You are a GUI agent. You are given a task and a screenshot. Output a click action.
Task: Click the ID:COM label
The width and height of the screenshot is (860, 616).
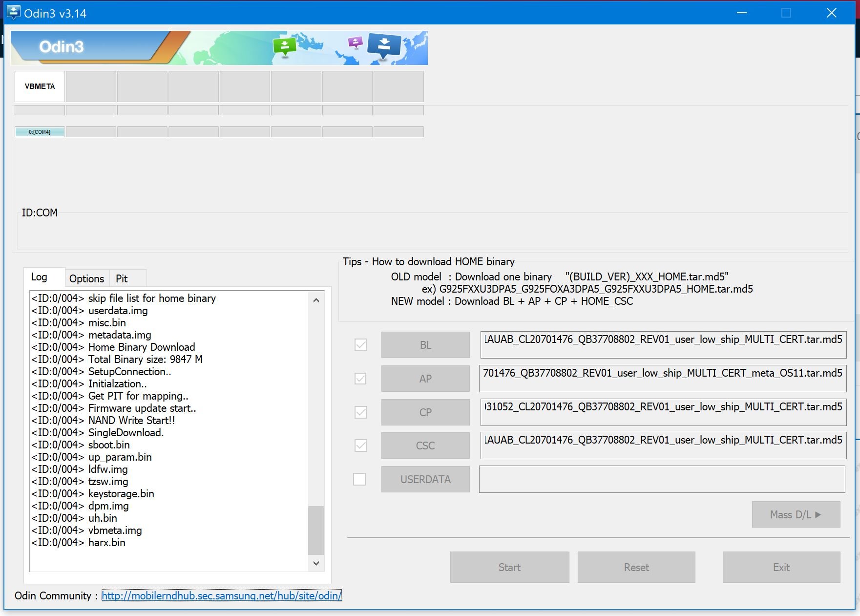pos(40,212)
